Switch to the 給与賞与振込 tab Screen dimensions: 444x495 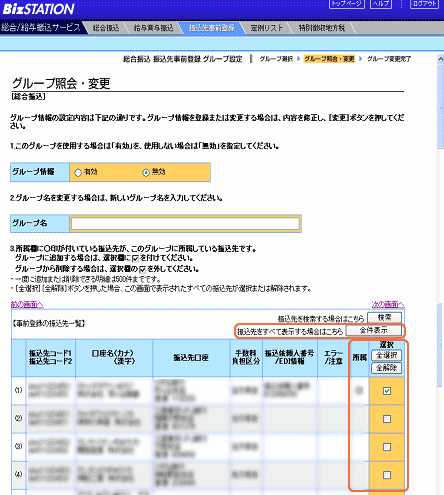tap(154, 28)
